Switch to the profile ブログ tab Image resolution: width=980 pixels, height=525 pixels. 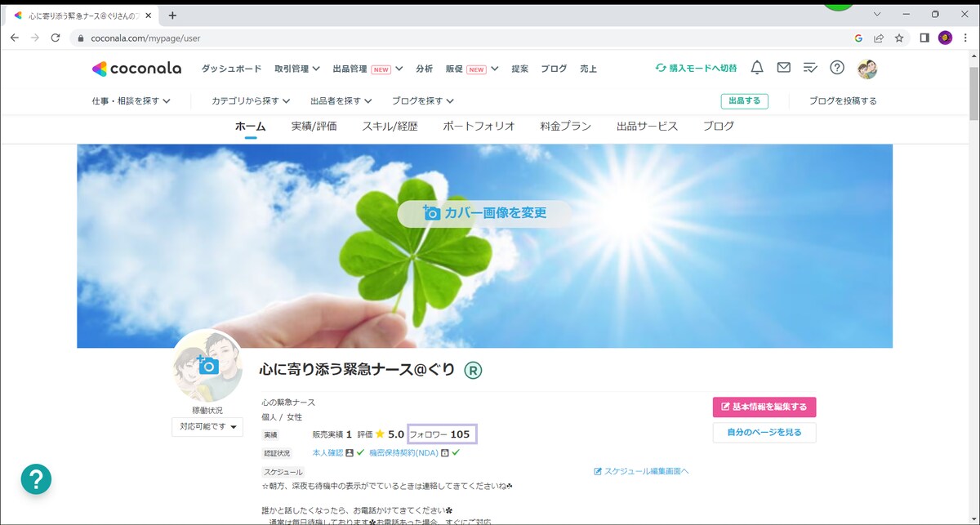click(719, 127)
